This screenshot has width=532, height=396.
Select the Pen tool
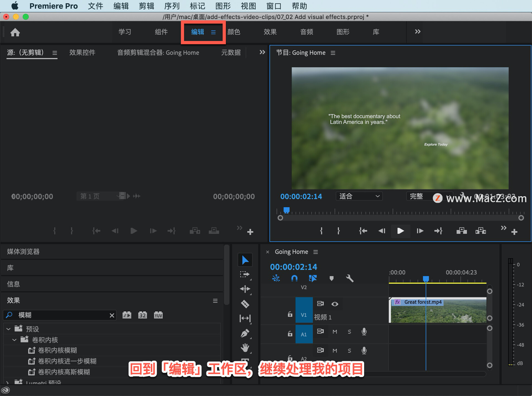click(x=245, y=333)
